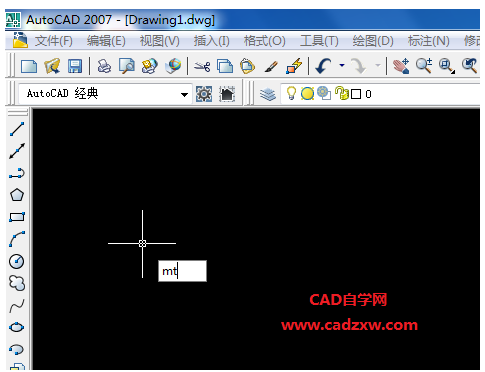
Task: Open the 文件(F) menu
Action: coord(53,41)
